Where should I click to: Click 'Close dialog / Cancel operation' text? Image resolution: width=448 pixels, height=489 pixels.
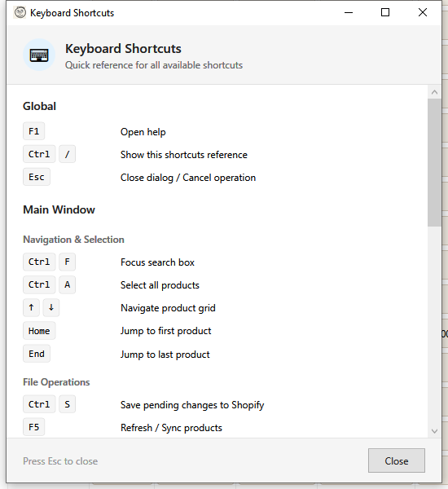coord(188,178)
